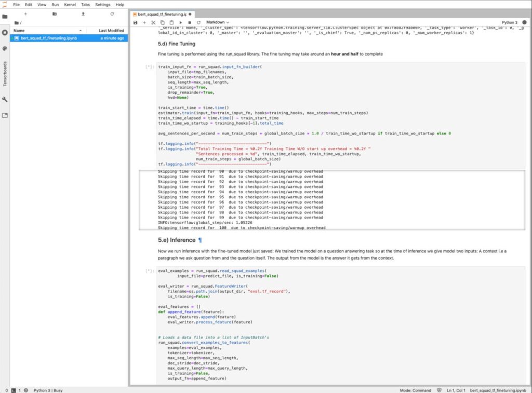
Task: Sort files by the Last Modified column
Action: tap(111, 31)
